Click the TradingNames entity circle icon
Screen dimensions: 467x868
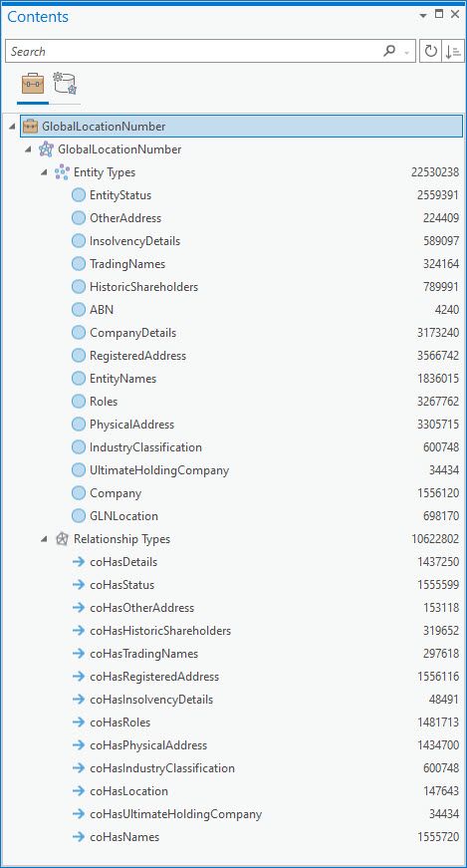79,263
